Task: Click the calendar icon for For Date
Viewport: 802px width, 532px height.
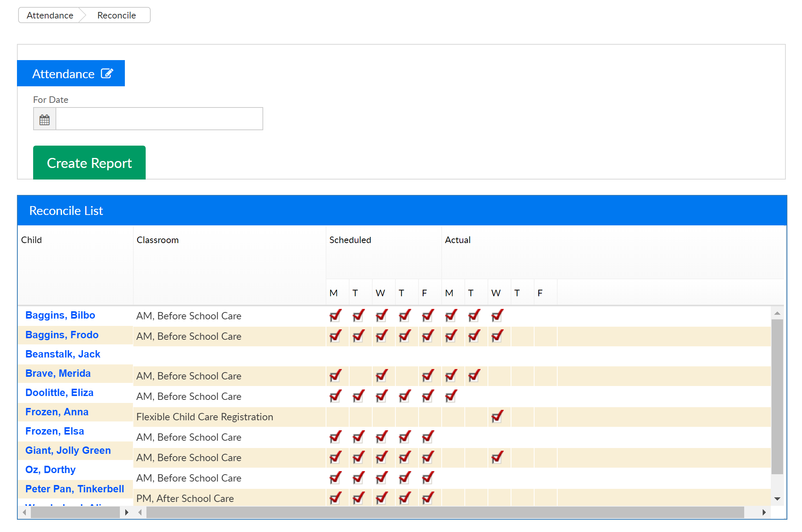Action: (45, 119)
